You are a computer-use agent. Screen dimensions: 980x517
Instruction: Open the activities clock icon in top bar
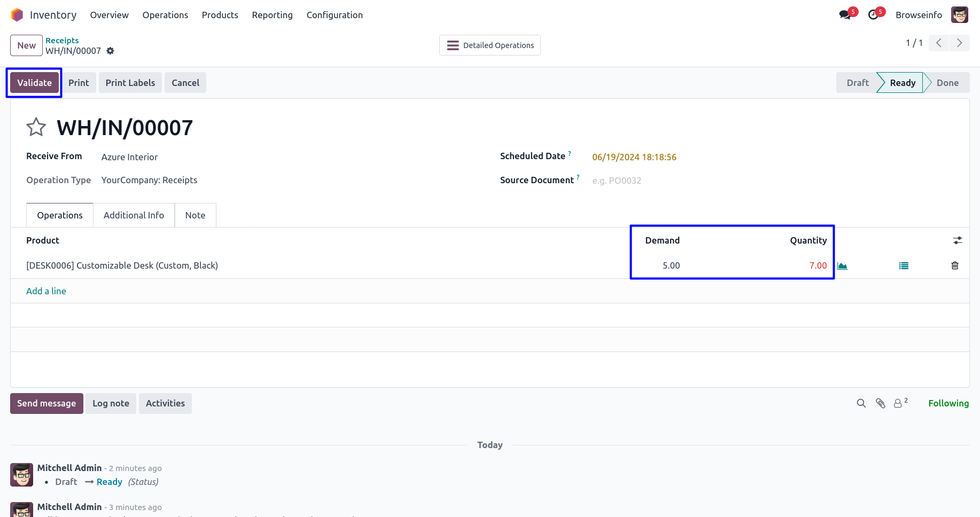[874, 15]
